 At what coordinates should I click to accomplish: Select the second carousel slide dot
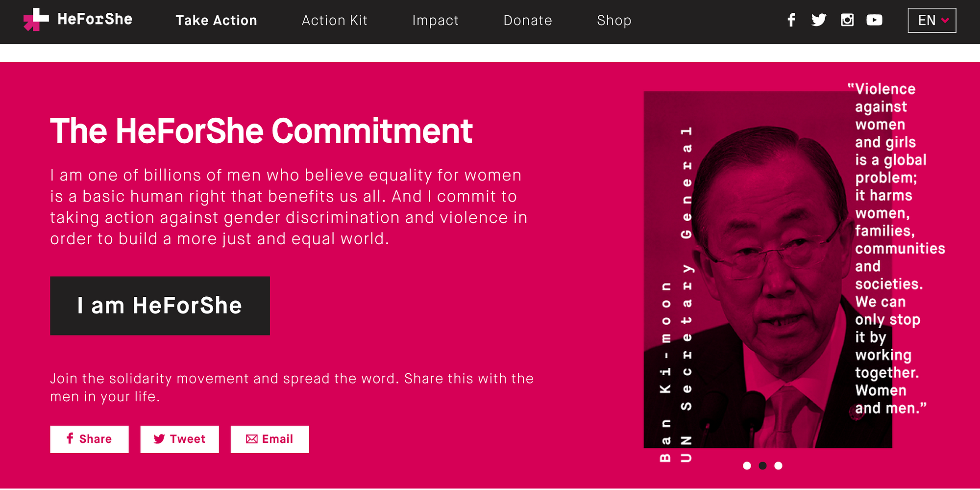[762, 465]
